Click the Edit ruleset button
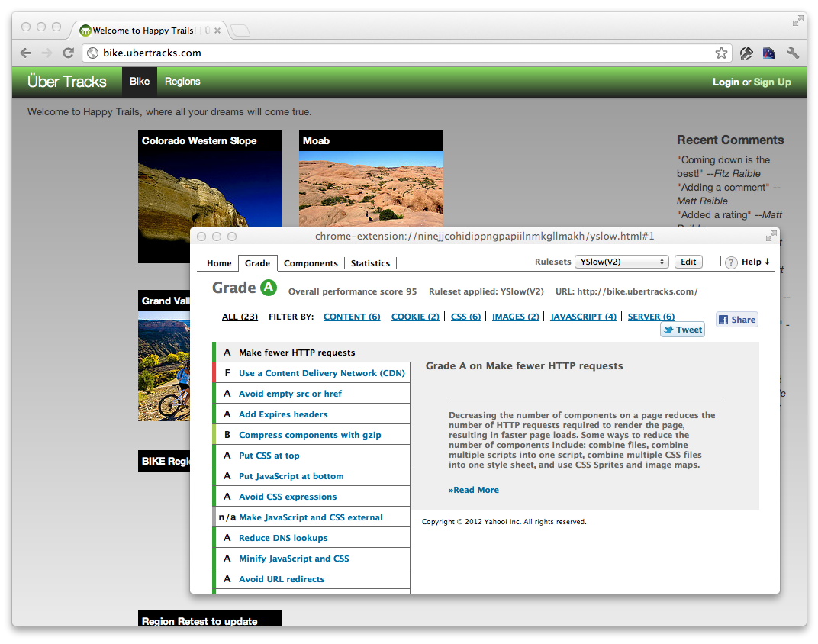The image size is (818, 644). pos(688,262)
